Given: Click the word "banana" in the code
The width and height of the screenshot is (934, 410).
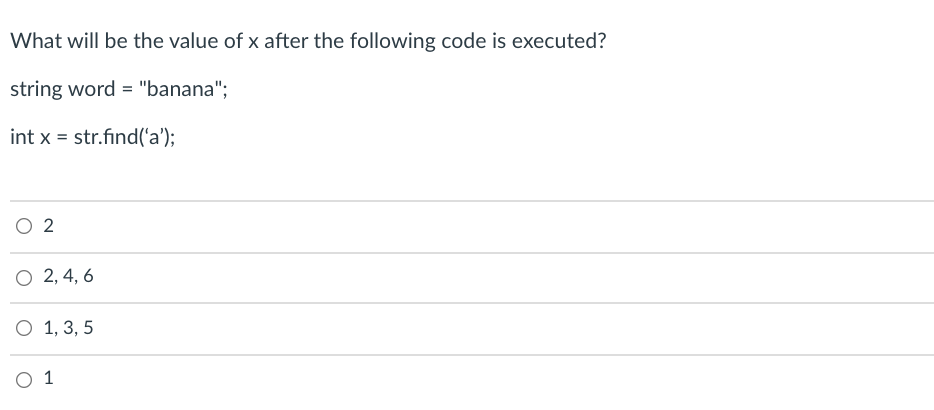Looking at the screenshot, I should pyautogui.click(x=180, y=89).
